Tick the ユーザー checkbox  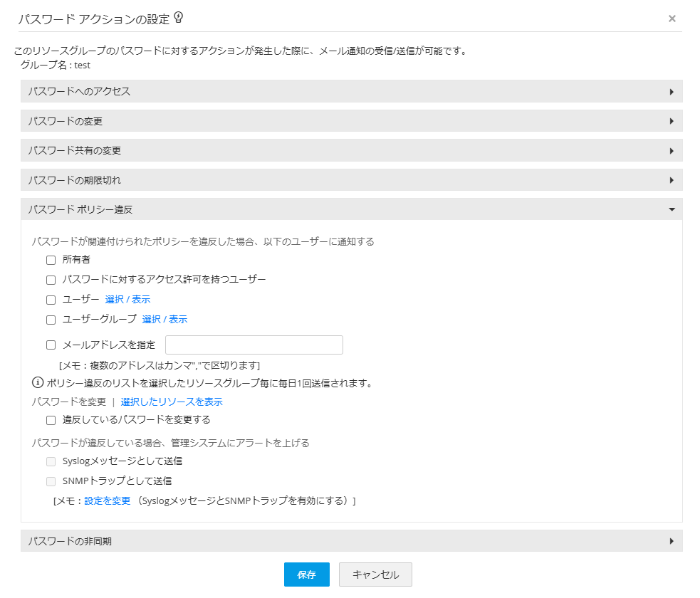51,300
